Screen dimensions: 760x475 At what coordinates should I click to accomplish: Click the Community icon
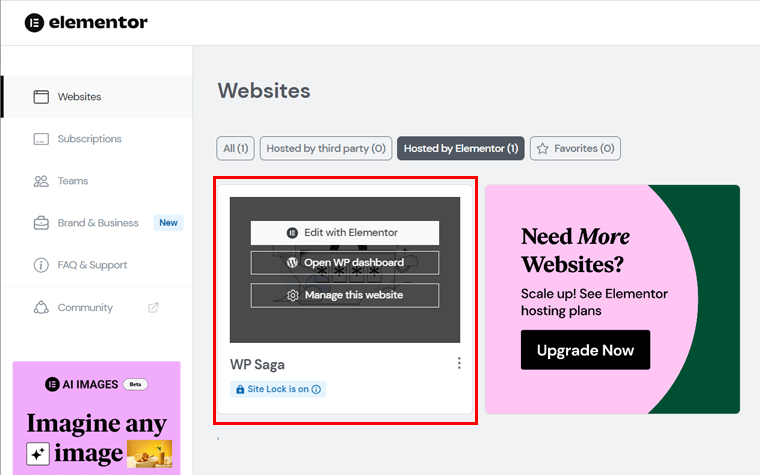(x=41, y=307)
